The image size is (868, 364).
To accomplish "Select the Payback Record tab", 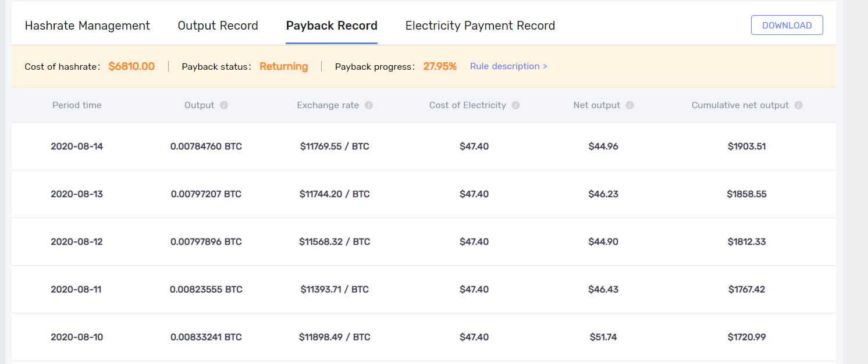I will point(332,26).
